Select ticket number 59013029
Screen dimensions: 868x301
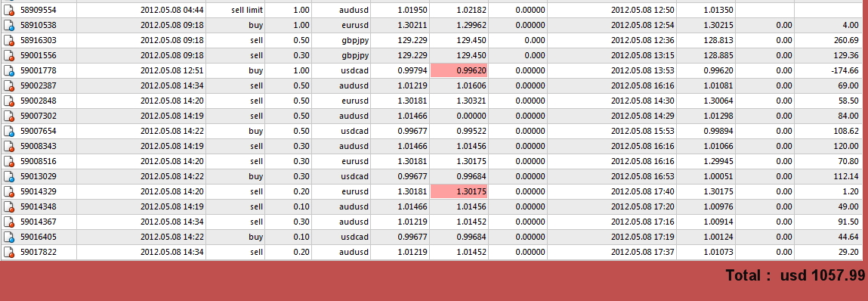point(39,176)
